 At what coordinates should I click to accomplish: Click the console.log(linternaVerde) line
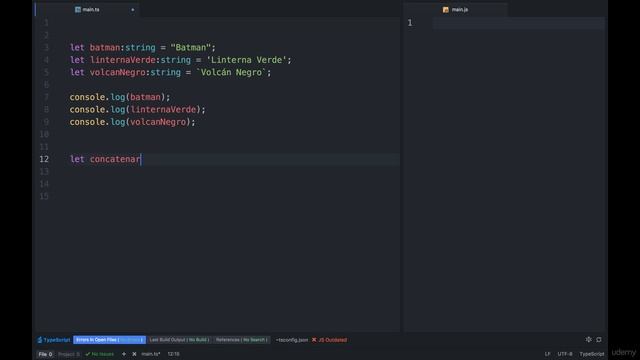[x=138, y=109]
